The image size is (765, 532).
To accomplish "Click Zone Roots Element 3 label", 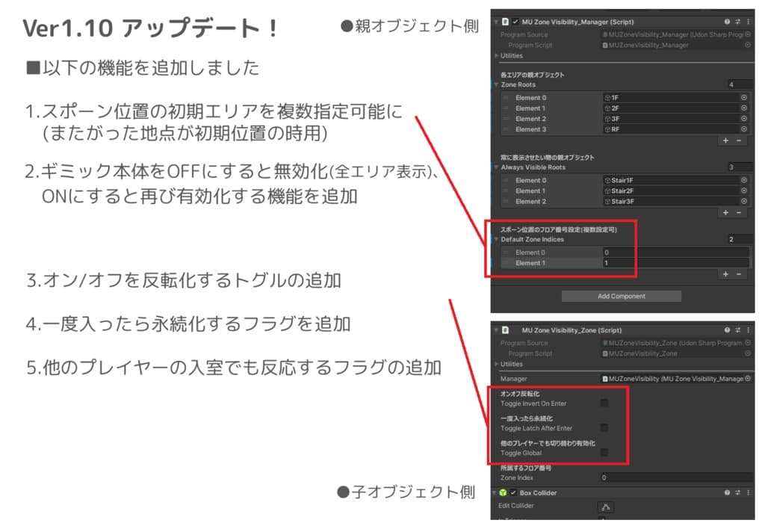I will click(x=531, y=129).
